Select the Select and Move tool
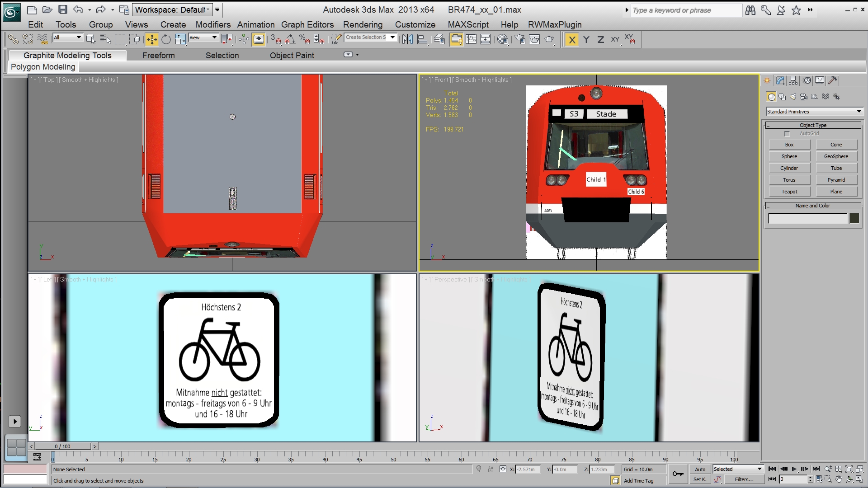 [x=152, y=40]
